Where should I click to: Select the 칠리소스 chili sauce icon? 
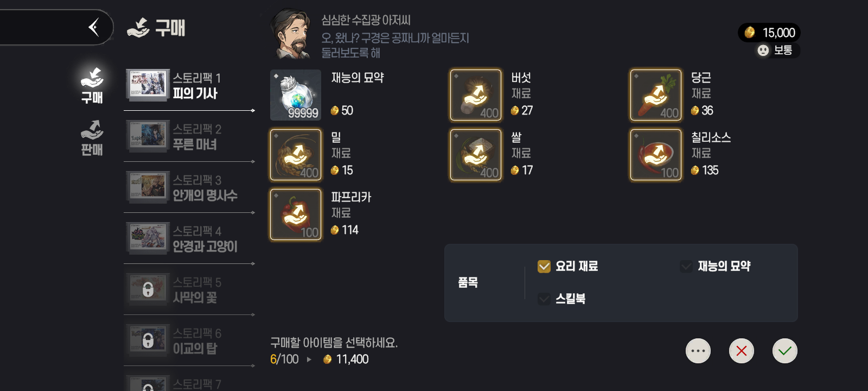pos(656,155)
